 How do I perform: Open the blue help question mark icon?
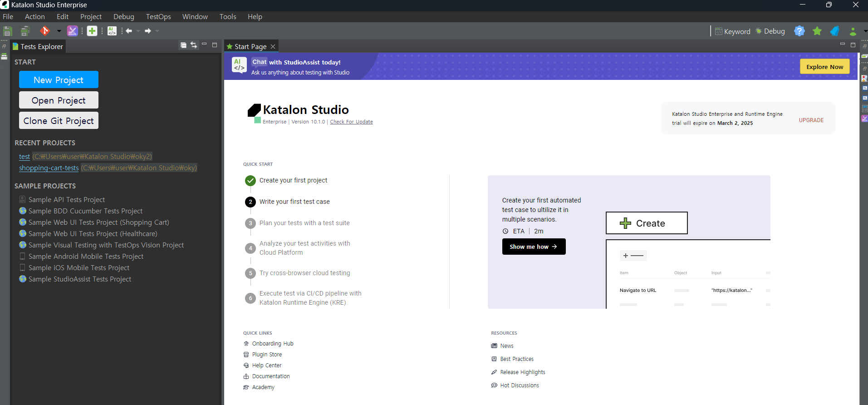tap(799, 31)
